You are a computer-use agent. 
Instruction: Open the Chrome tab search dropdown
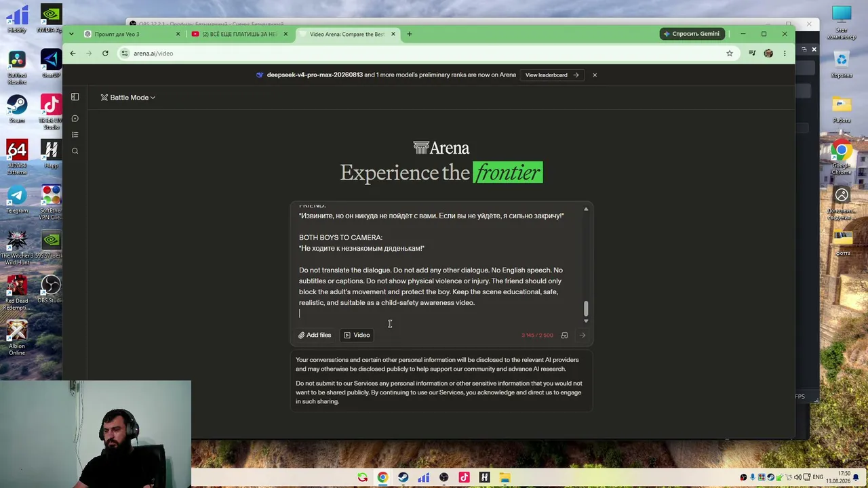click(x=70, y=34)
